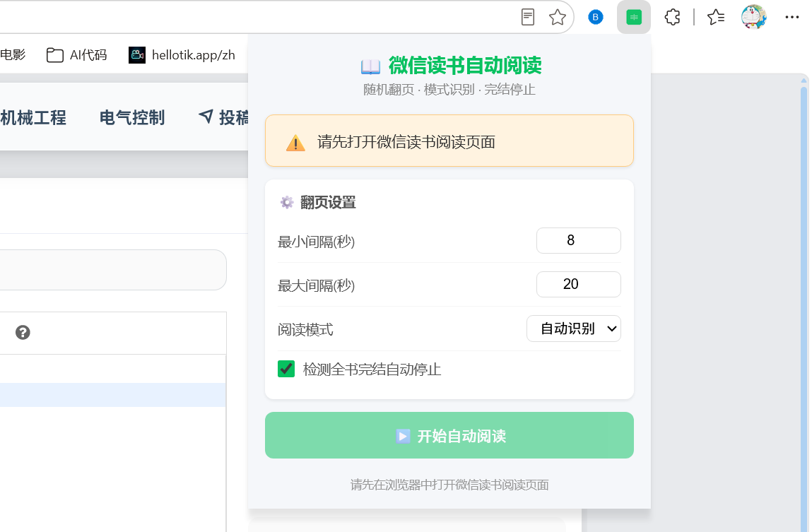812x532 pixels.
Task: Focus the 最小间隔(秒) input field
Action: (x=579, y=241)
